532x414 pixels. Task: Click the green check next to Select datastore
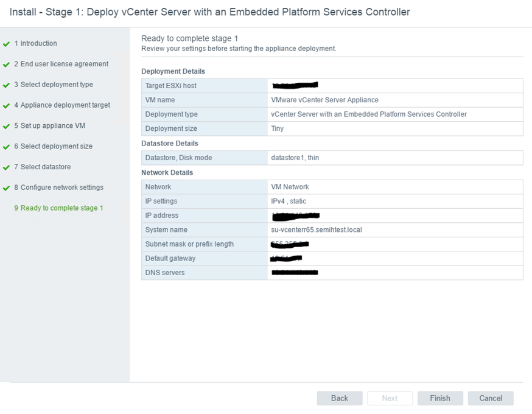pos(6,167)
